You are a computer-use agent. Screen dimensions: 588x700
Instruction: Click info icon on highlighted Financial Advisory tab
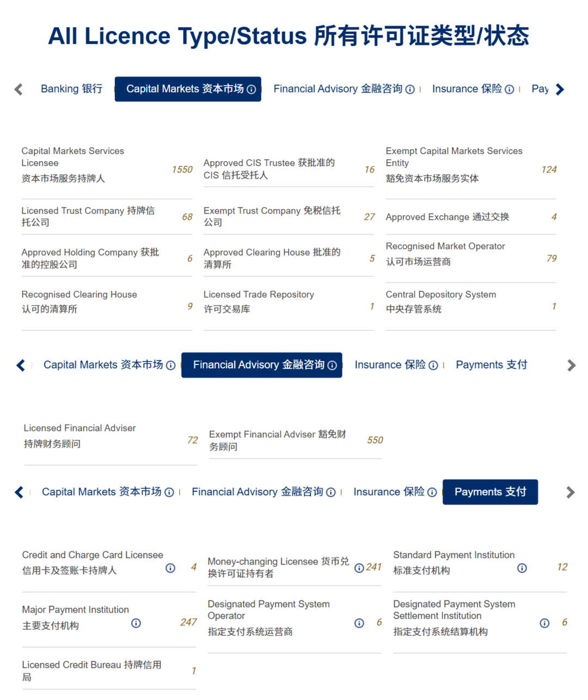point(332,366)
